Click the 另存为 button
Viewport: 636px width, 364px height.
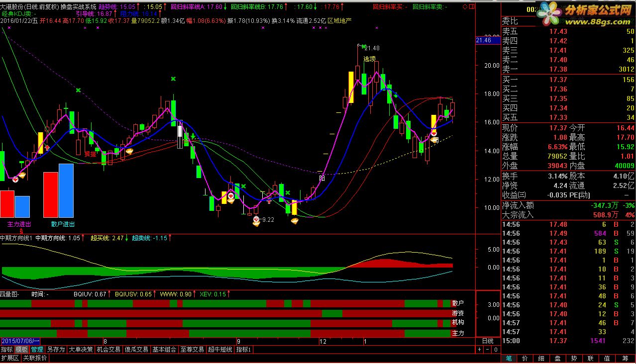coord(56,350)
